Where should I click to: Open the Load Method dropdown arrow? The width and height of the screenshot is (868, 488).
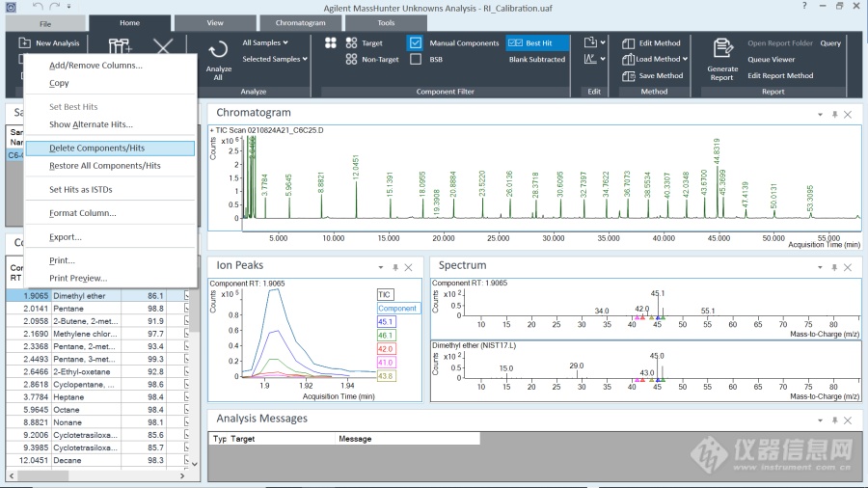(685, 59)
